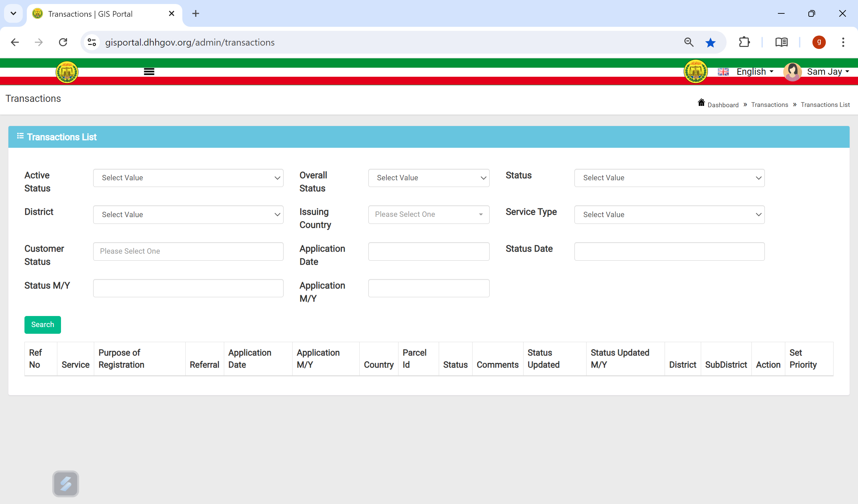This screenshot has width=858, height=504.
Task: Click the Service column header
Action: pos(75,359)
